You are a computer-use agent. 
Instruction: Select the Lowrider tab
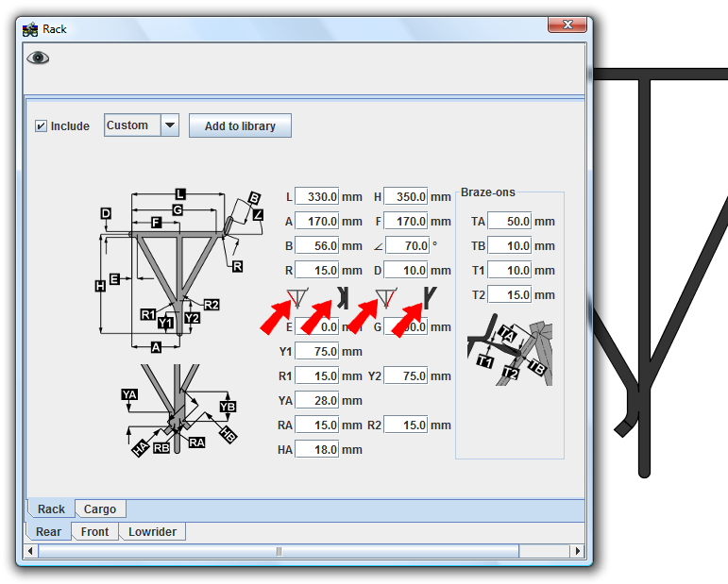tap(152, 531)
